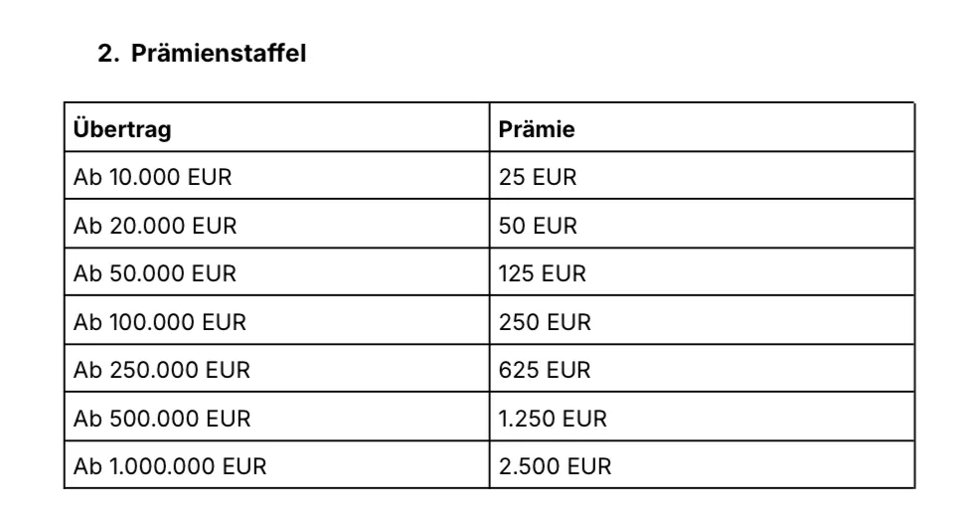Click the word Ab before 100.000 EUR
980x522 pixels.
pyautogui.click(x=83, y=322)
